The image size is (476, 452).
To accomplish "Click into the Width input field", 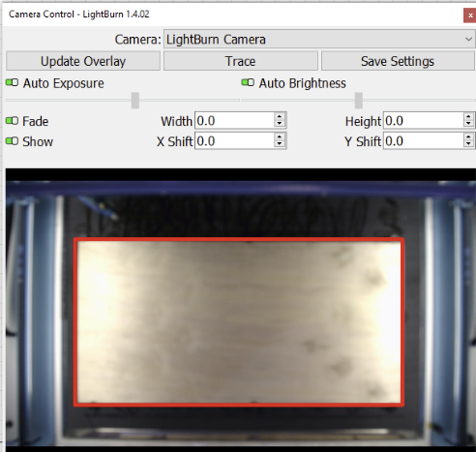I will (234, 121).
